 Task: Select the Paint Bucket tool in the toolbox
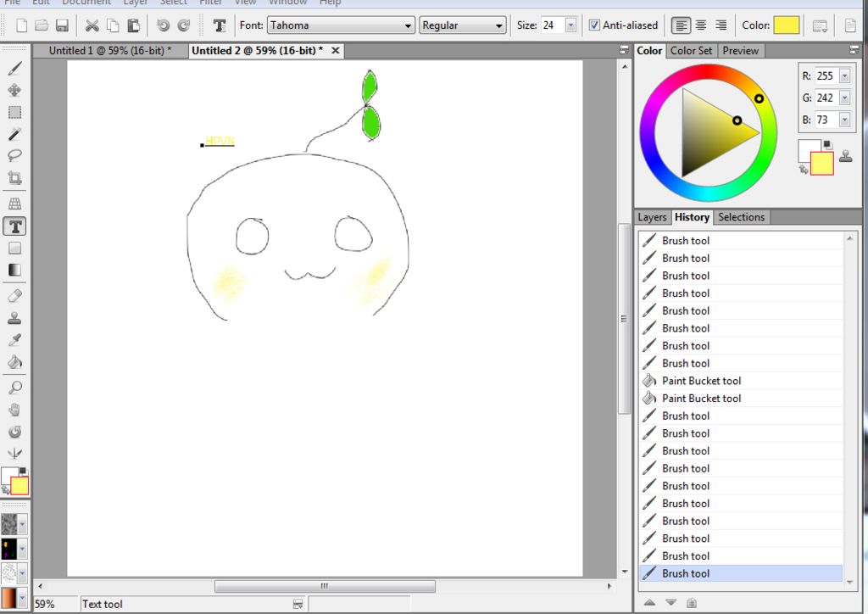pyautogui.click(x=15, y=362)
